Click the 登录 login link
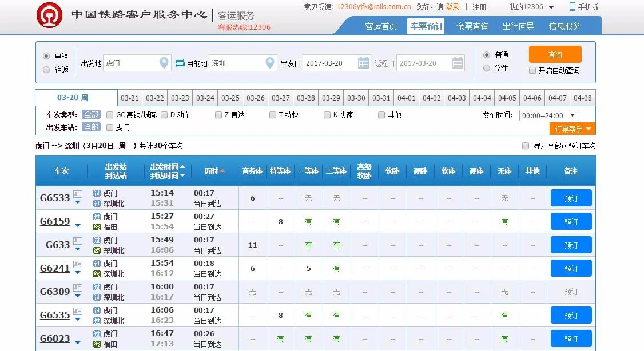This screenshot has width=644, height=351. tap(451, 6)
